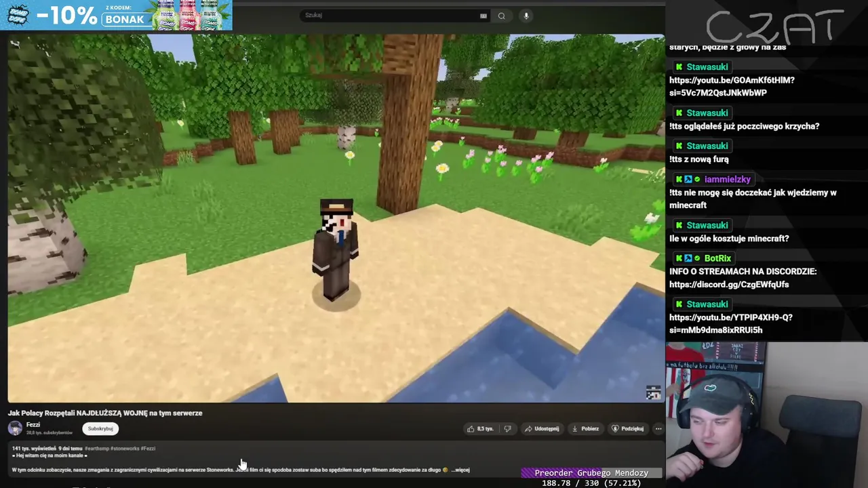Open the three-dot more actions menu
868x488 pixels.
[658, 429]
